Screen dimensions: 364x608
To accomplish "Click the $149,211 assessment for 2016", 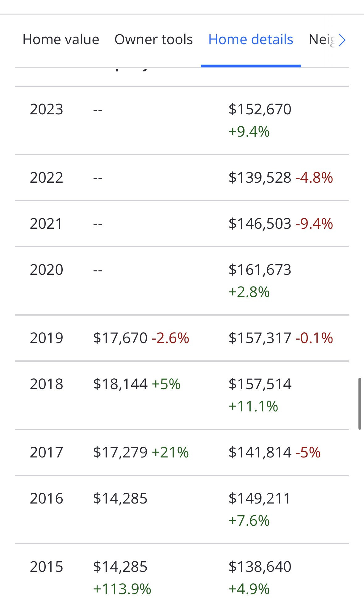I will [x=260, y=499].
